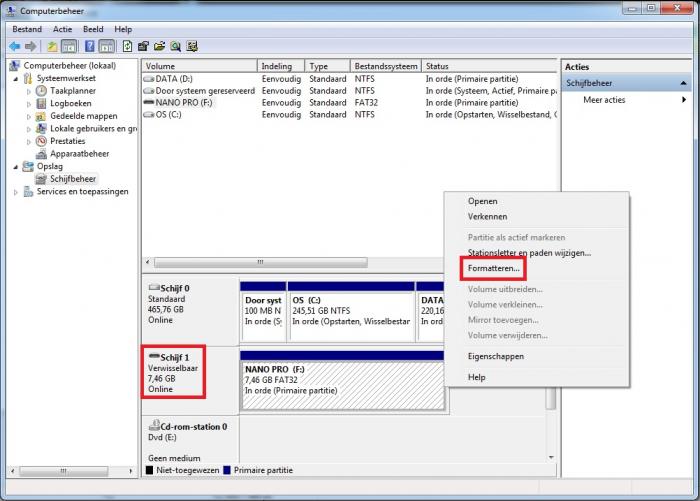
Task: Select Schijf 0 disk label
Action: point(175,288)
